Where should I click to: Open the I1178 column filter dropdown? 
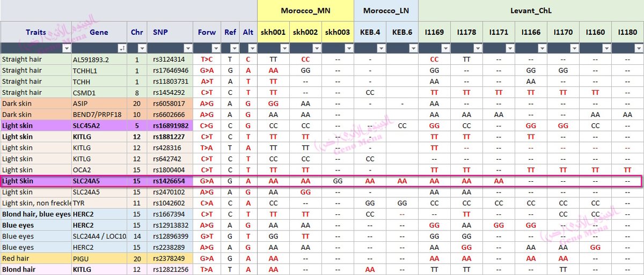coord(478,48)
